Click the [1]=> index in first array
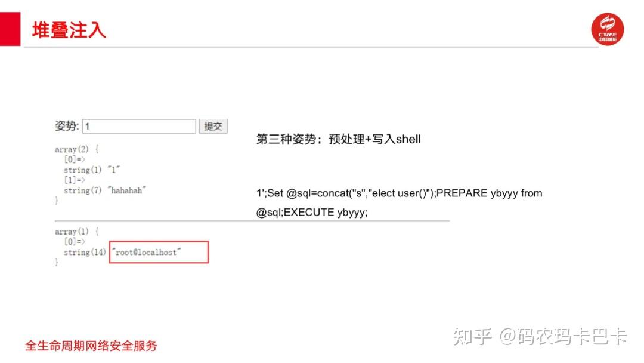644x363 pixels. pos(75,180)
